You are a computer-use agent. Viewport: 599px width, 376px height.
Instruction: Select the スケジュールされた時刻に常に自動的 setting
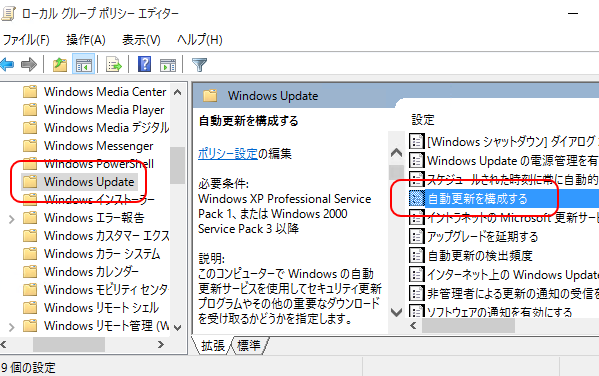(x=513, y=180)
